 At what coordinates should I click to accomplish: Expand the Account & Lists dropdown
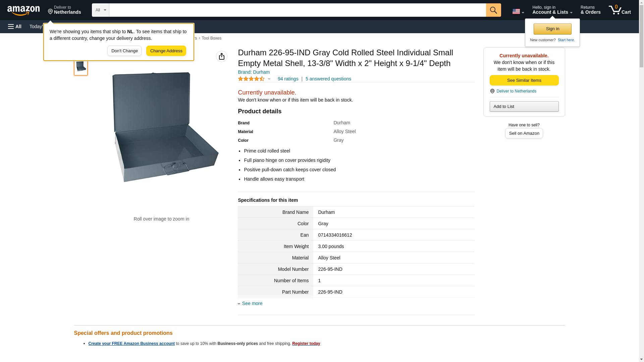pyautogui.click(x=552, y=10)
